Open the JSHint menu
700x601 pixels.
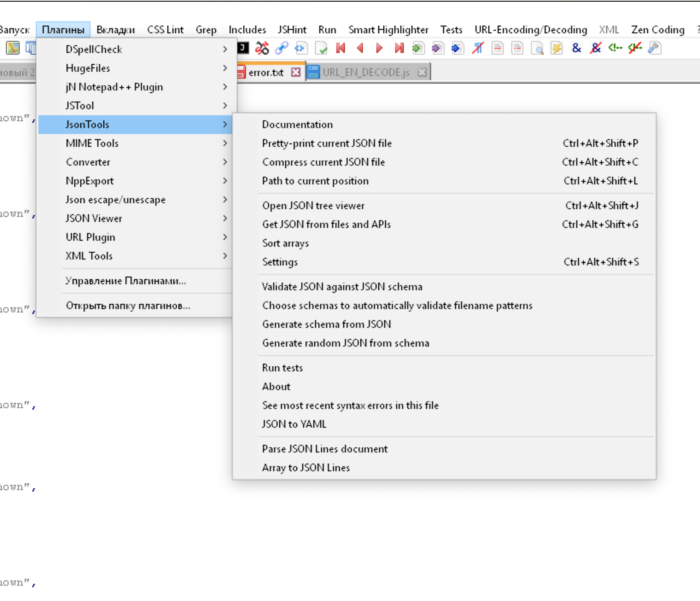click(x=292, y=30)
